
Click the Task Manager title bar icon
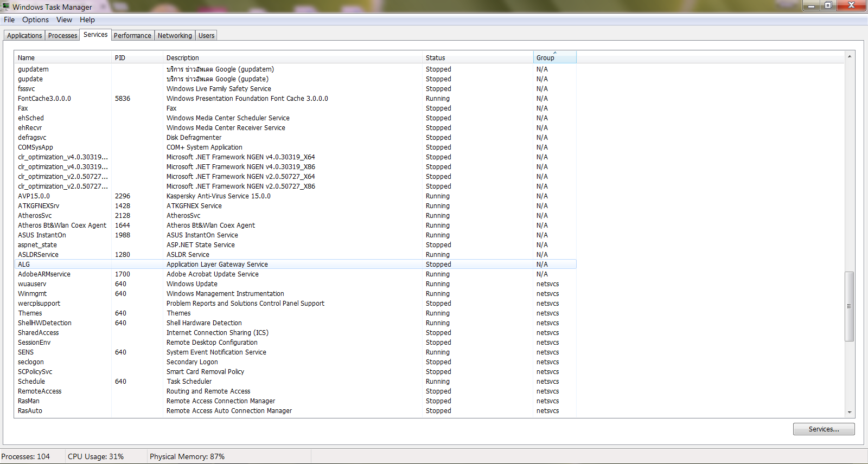(x=5, y=7)
